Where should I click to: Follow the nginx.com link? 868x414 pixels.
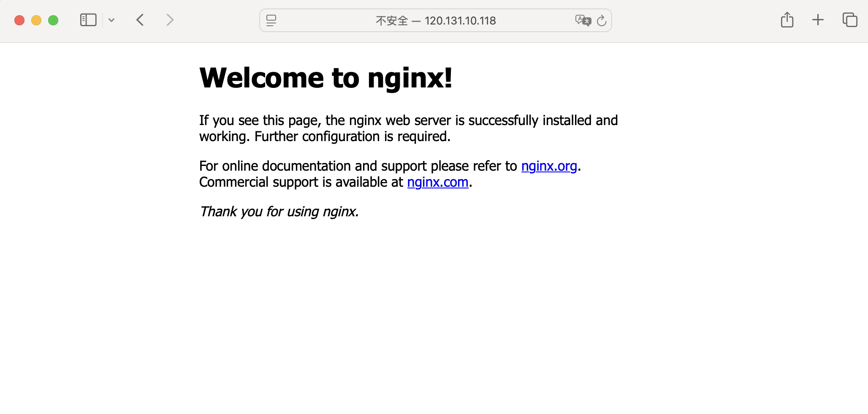click(438, 182)
